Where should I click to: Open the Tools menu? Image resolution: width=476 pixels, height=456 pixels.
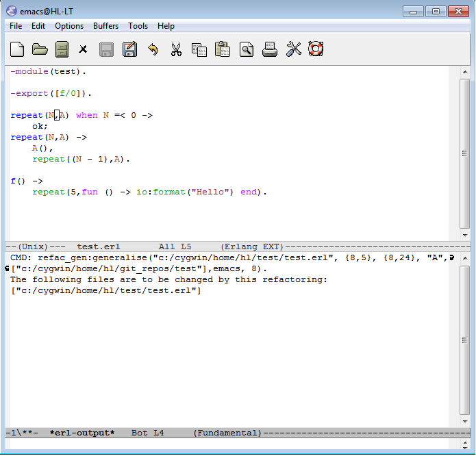[138, 26]
